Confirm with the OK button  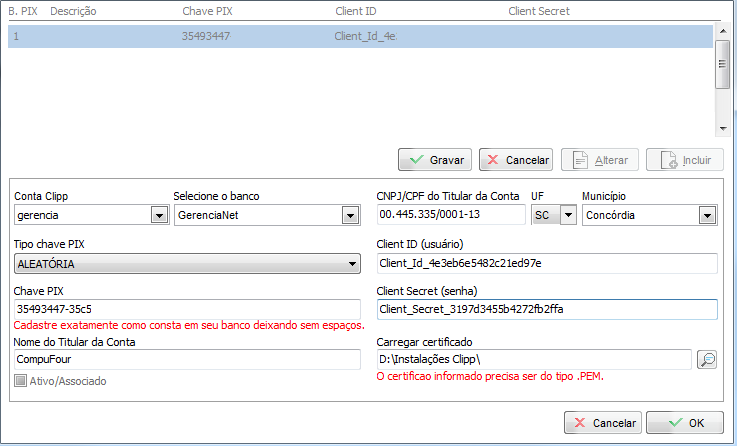[684, 423]
